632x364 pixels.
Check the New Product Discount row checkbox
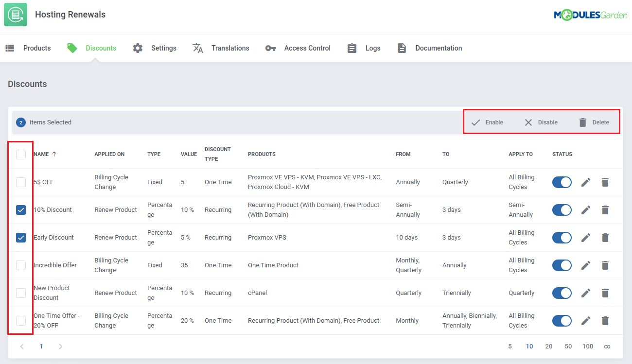click(x=21, y=293)
